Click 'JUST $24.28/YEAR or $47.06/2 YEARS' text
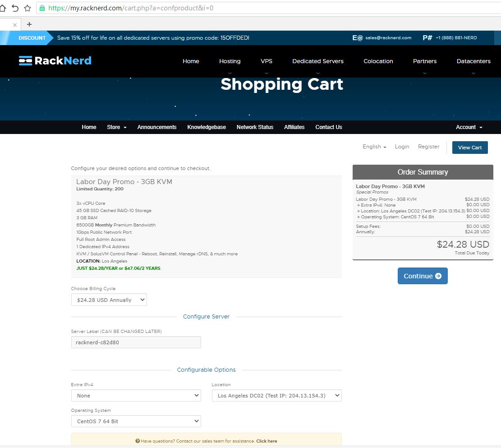The width and height of the screenshot is (501, 448). [118, 268]
